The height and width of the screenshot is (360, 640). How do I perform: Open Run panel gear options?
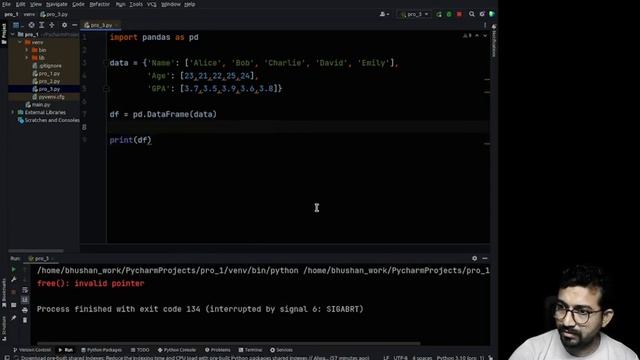pos(474,258)
